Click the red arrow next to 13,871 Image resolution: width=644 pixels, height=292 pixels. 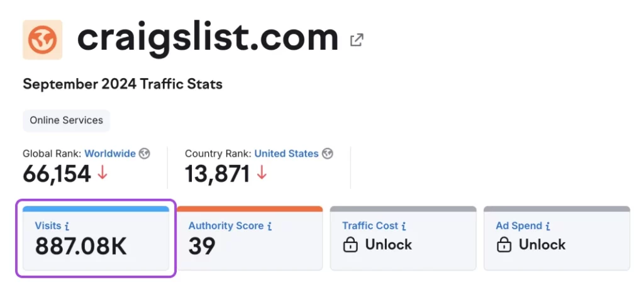[x=262, y=173]
